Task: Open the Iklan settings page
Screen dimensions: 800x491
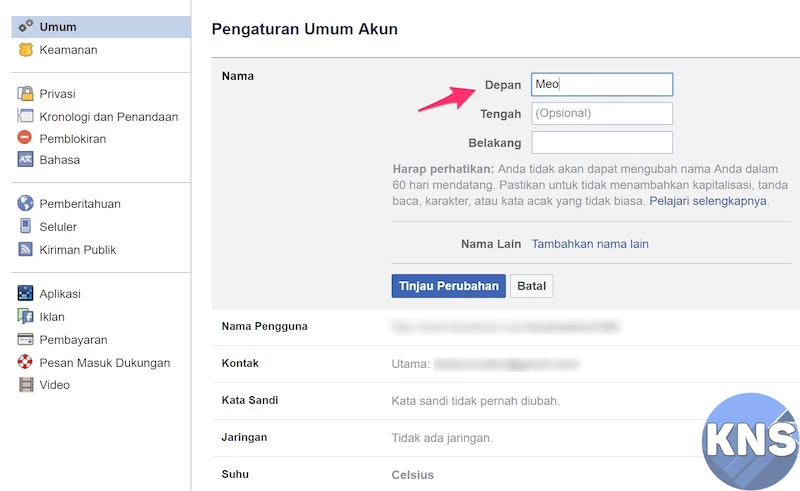Action: 52,317
